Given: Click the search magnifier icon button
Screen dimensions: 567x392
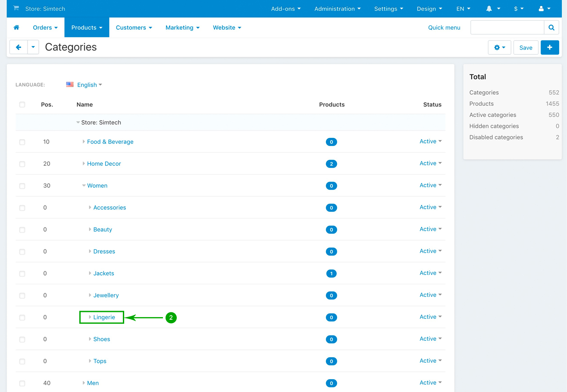Looking at the screenshot, I should tap(551, 28).
